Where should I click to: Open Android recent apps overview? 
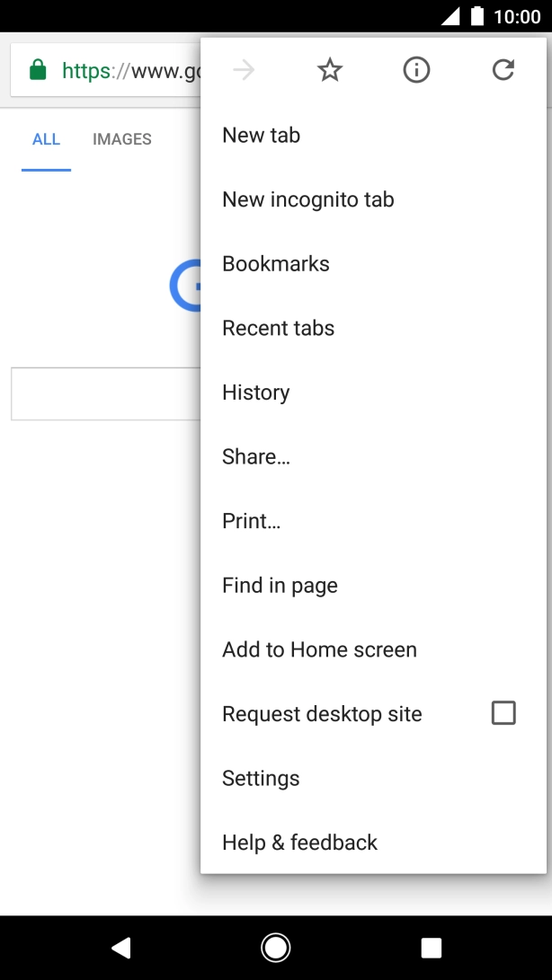[x=432, y=948]
